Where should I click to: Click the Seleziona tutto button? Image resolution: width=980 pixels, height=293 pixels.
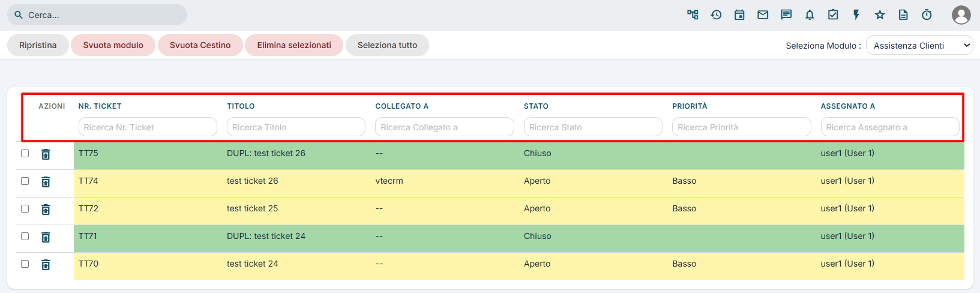[x=387, y=45]
